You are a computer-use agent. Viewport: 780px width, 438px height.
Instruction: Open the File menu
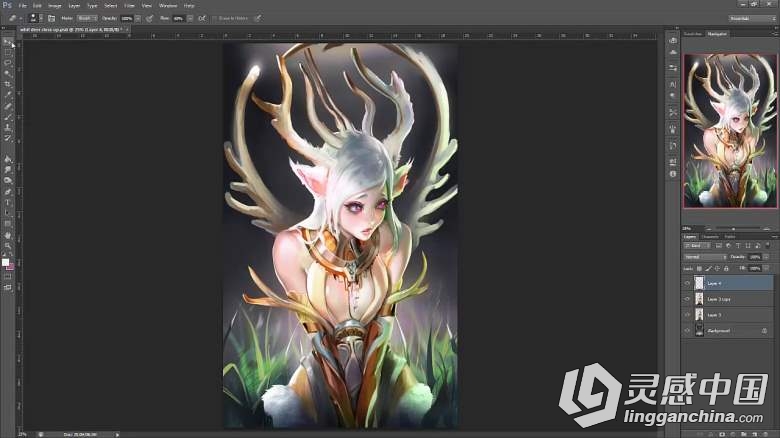tap(22, 5)
